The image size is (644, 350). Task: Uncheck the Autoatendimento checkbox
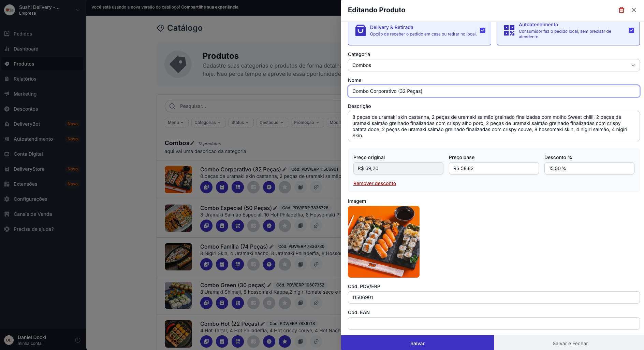631,30
